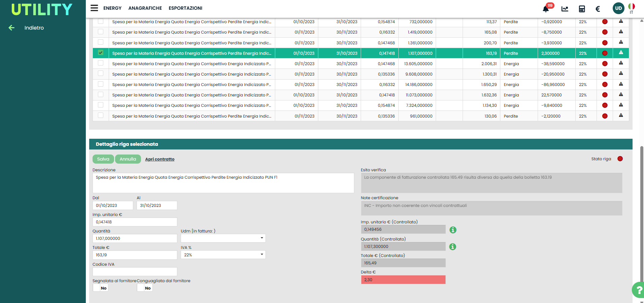Open the ENERGY menu

tap(112, 8)
